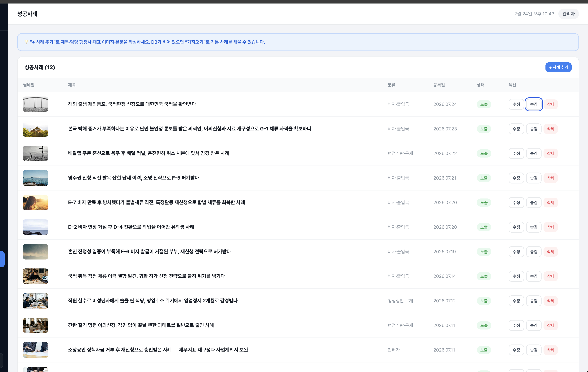Edit the 소상공인 정책자금 case
Image resolution: width=588 pixels, height=372 pixels.
(516, 350)
